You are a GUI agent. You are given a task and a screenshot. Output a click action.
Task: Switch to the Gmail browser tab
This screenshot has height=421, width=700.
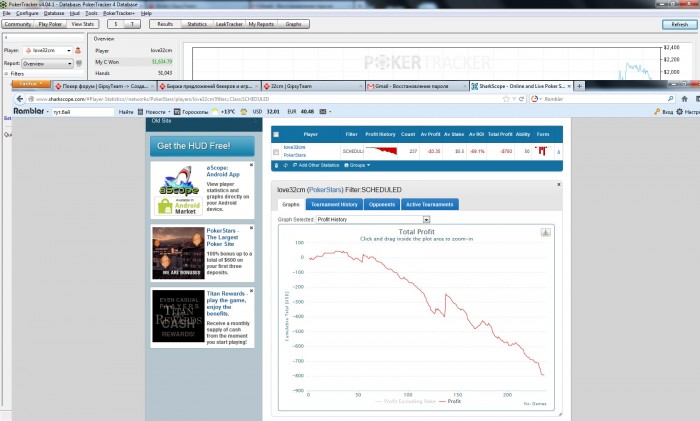pos(417,86)
